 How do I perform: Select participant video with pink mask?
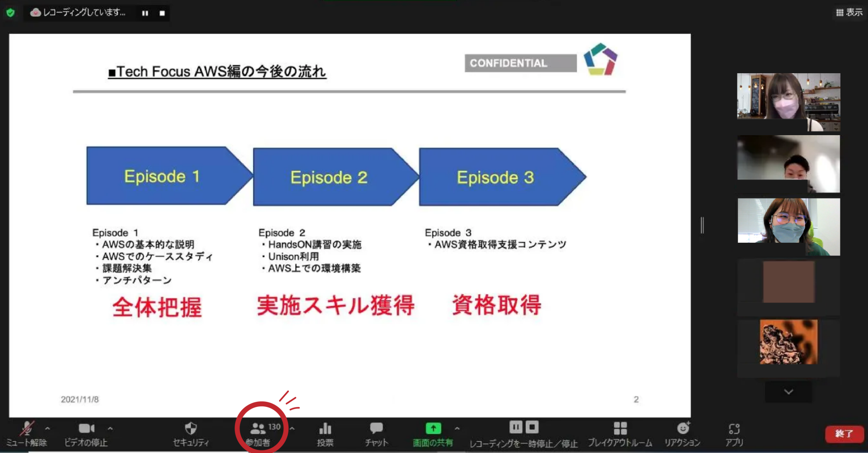point(788,102)
